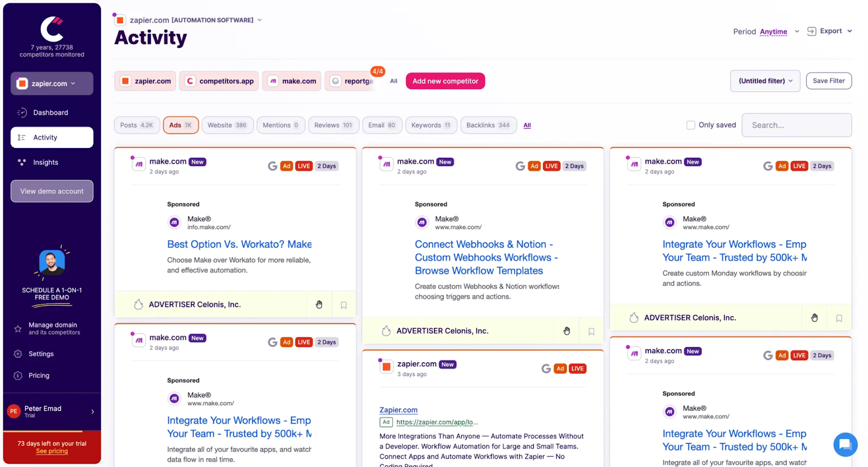Click flame icon on Workato ad advertiser row
This screenshot has height=467, width=868.
pyautogui.click(x=138, y=305)
